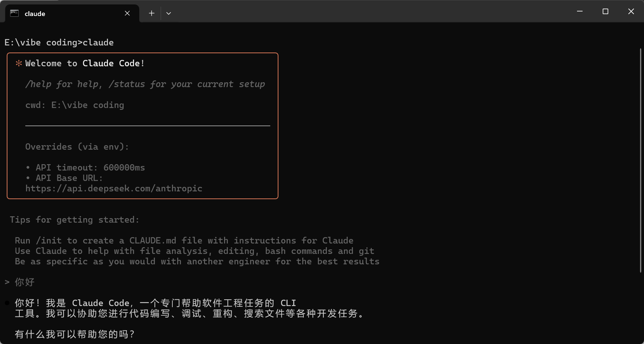Image resolution: width=644 pixels, height=344 pixels.
Task: Click the vertical scrollbar thumb
Action: coord(641,160)
